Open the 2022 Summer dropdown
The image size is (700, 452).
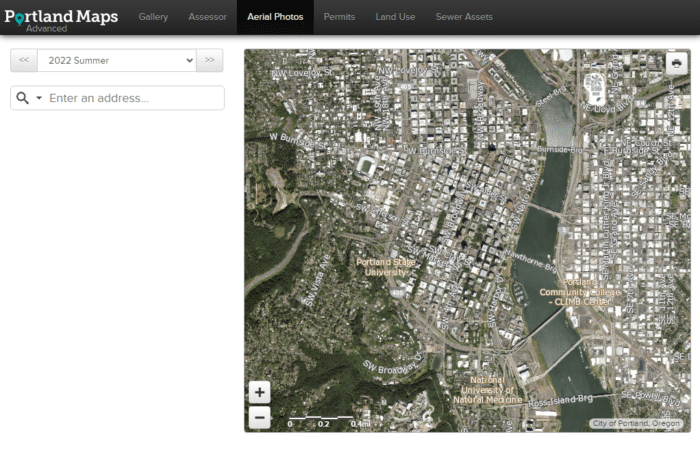[x=117, y=60]
